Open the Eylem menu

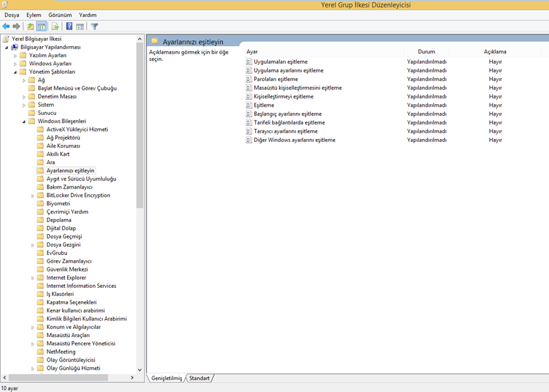click(33, 15)
